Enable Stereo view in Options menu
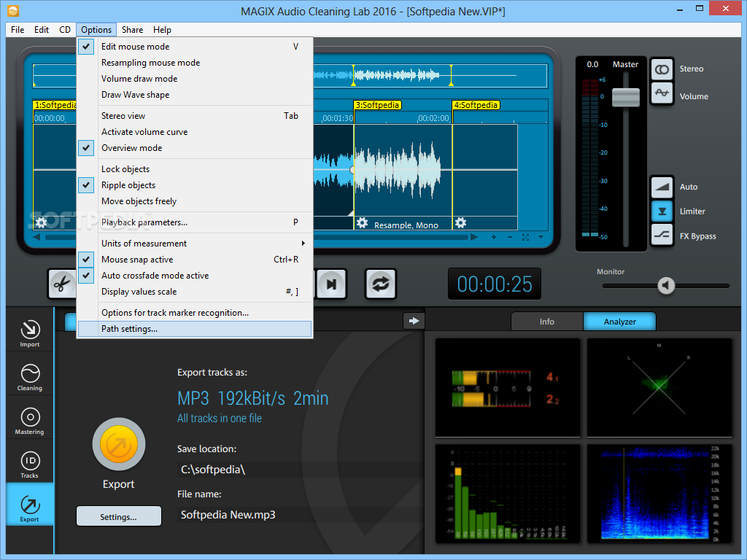Viewport: 747px width, 560px height. coord(195,116)
